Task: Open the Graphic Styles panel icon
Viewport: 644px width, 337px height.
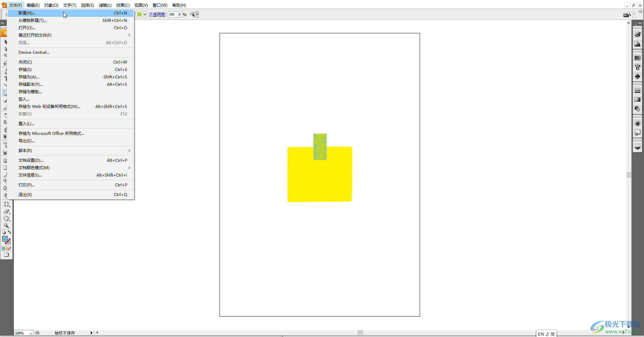Action: click(x=637, y=133)
